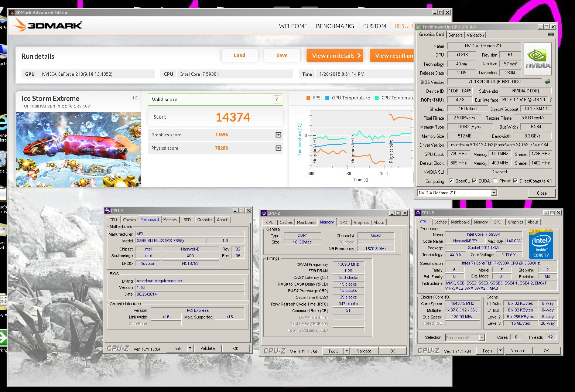Click the overall score 14374
The image size is (575, 392).
click(233, 117)
